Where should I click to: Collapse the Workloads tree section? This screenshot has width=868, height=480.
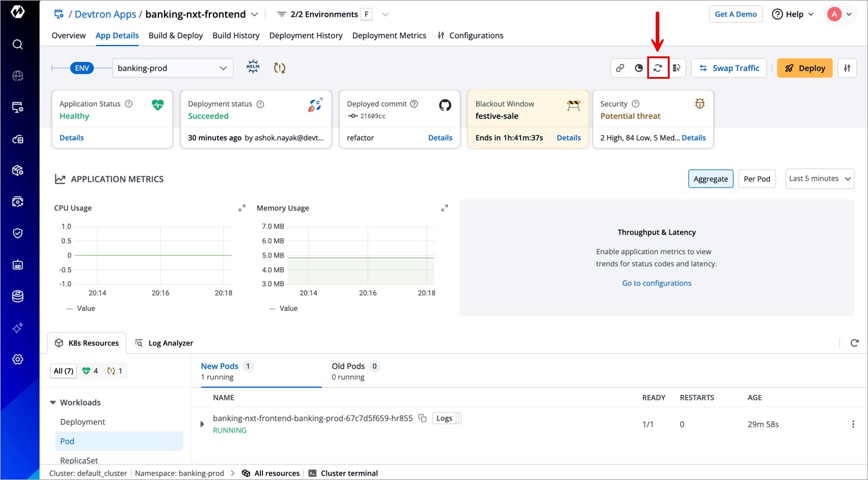(x=53, y=402)
